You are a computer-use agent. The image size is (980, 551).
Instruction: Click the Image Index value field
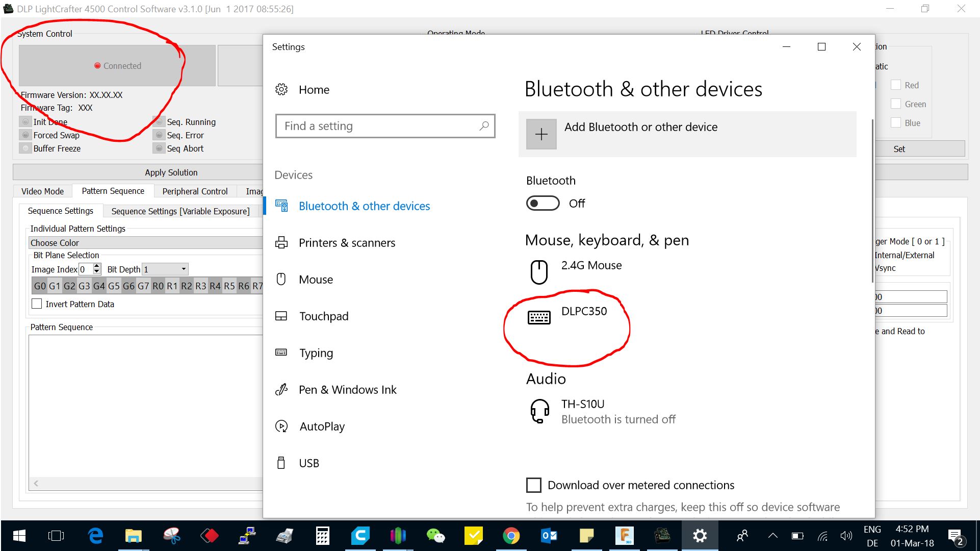(86, 269)
